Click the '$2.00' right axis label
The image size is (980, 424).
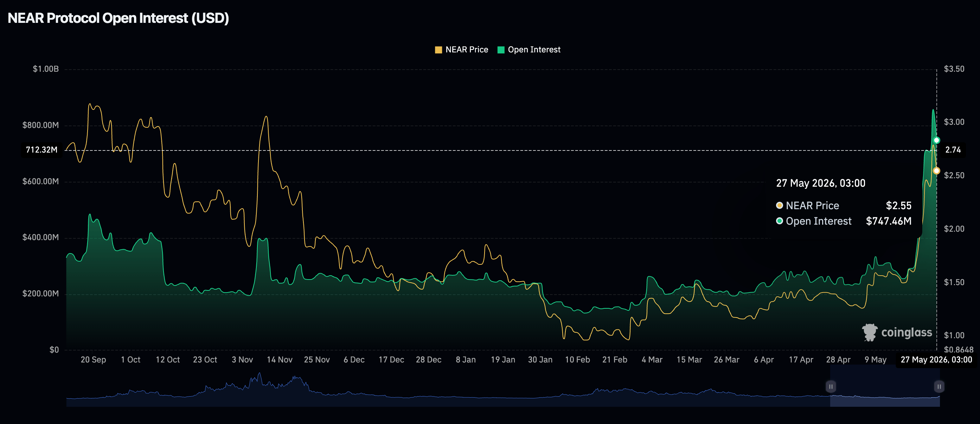point(954,229)
